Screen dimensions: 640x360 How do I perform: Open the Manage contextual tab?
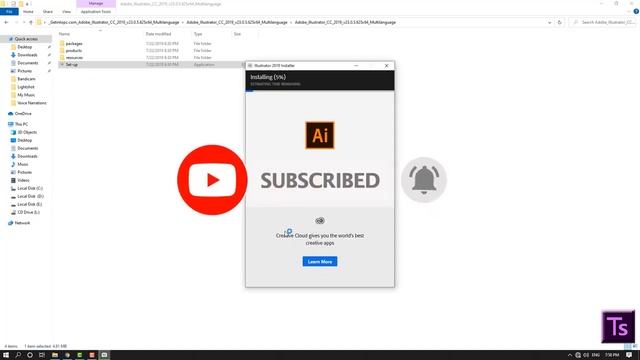(x=96, y=3)
